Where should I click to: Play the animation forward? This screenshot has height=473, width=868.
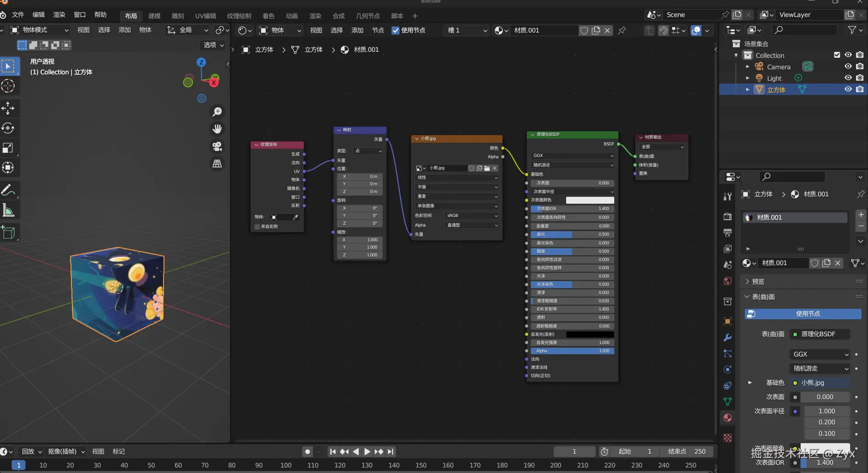pyautogui.click(x=367, y=451)
